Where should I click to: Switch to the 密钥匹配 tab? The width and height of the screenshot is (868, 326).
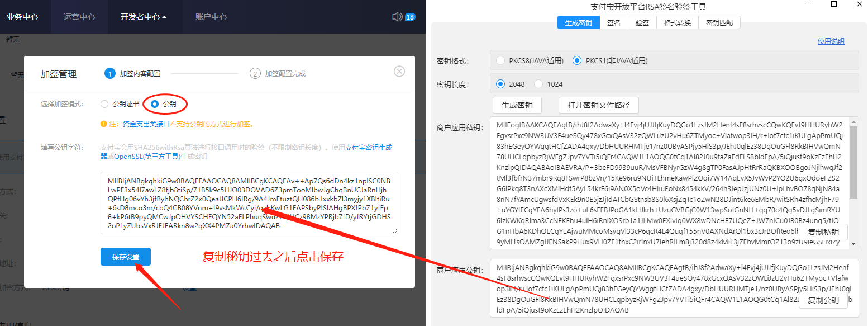tap(719, 22)
